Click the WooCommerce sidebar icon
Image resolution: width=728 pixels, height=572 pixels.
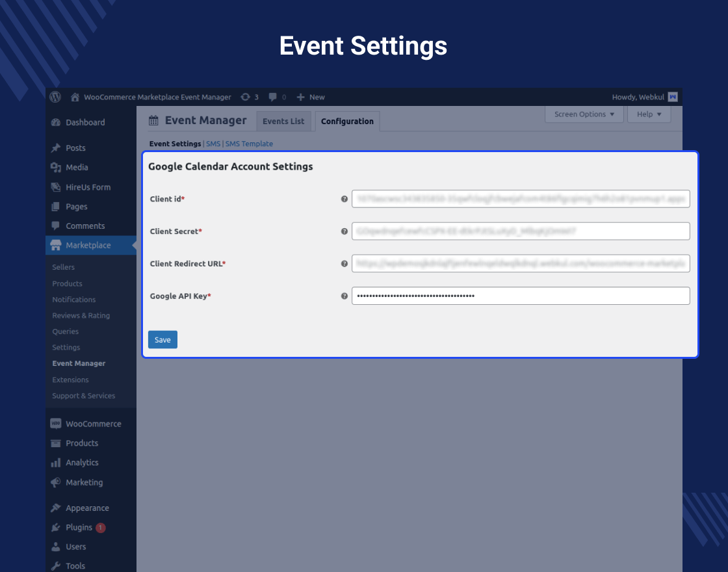click(x=57, y=423)
